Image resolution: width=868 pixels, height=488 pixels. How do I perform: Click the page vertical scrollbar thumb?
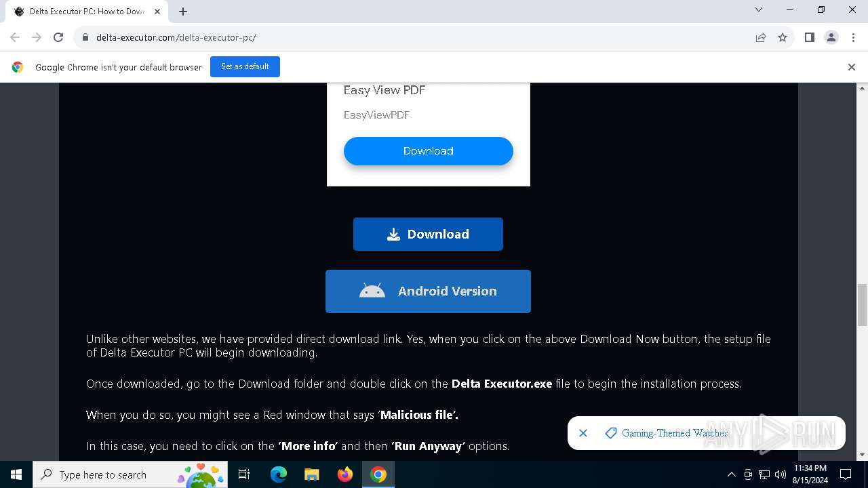863,305
